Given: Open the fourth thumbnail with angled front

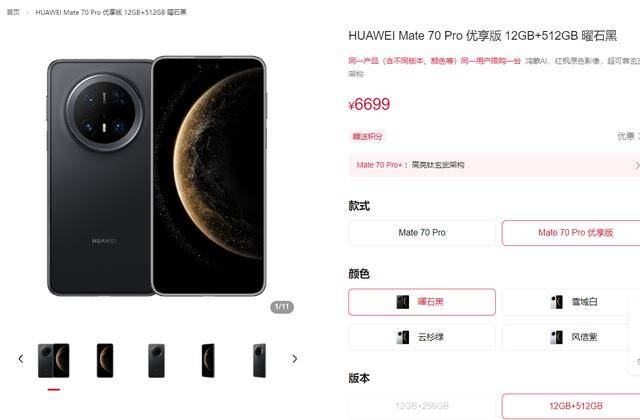Looking at the screenshot, I should click(x=208, y=360).
